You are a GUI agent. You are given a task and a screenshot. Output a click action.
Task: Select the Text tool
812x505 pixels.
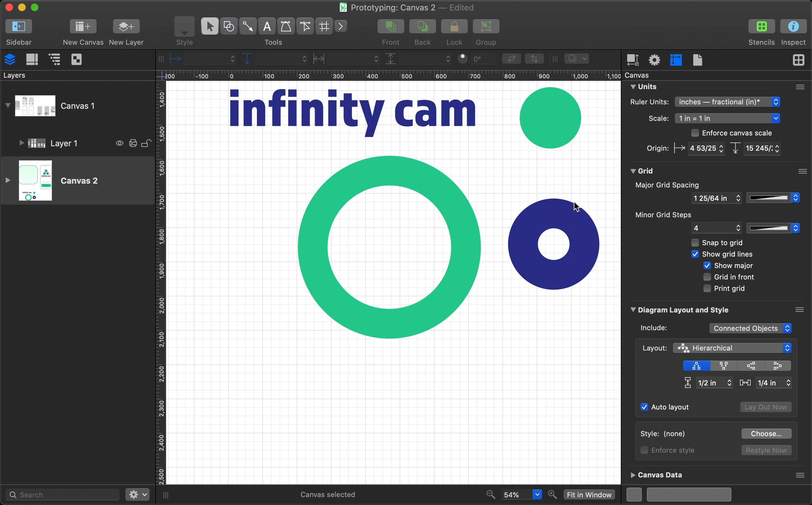coord(267,26)
